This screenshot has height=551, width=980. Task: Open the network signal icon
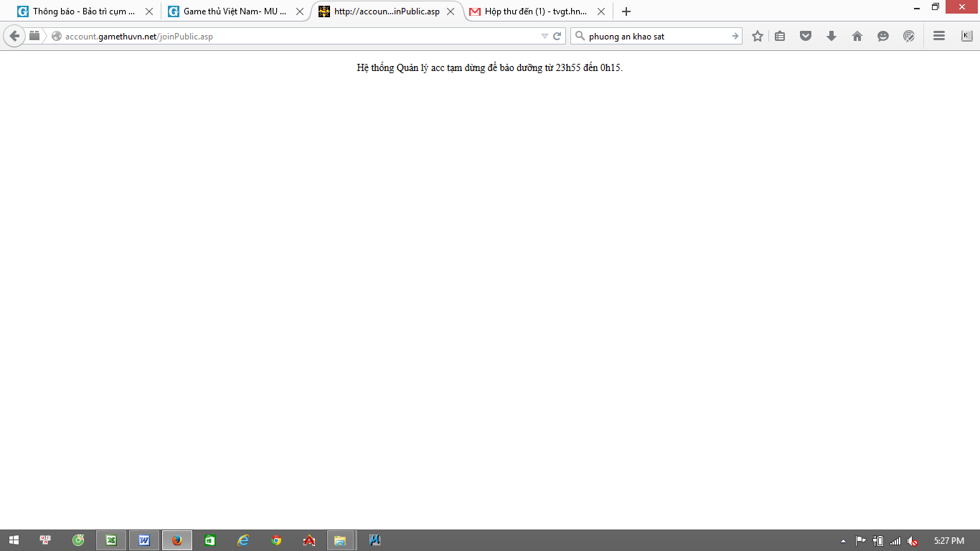pyautogui.click(x=895, y=540)
